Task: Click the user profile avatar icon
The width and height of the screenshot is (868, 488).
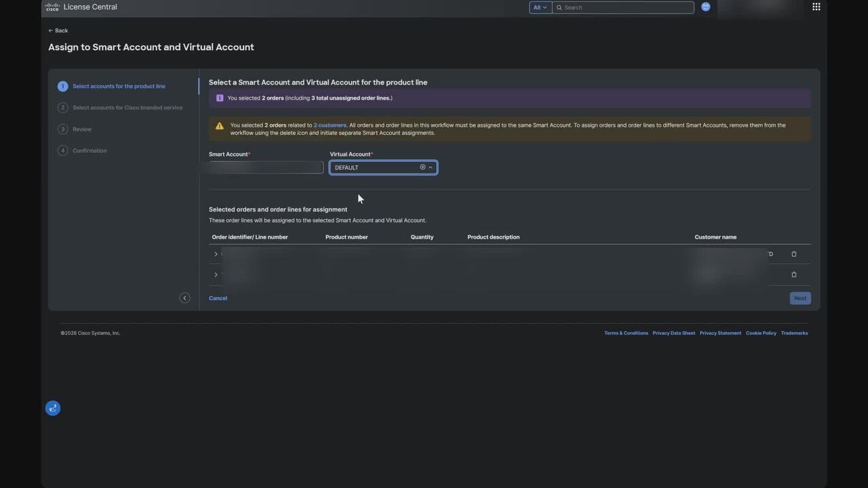Action: (x=705, y=7)
